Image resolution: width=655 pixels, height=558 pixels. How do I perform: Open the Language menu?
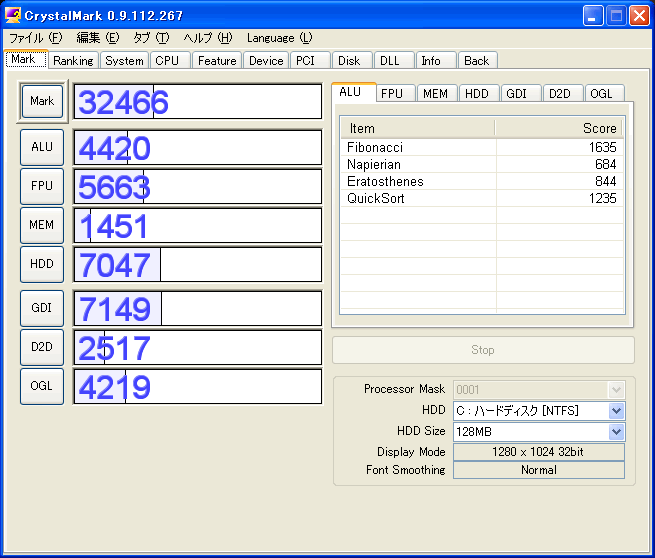[x=279, y=38]
